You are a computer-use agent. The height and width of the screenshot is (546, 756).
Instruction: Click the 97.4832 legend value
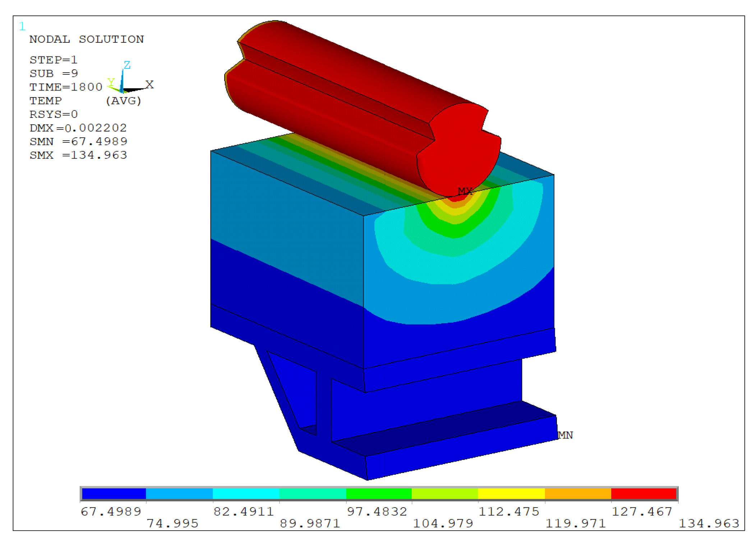(x=377, y=511)
